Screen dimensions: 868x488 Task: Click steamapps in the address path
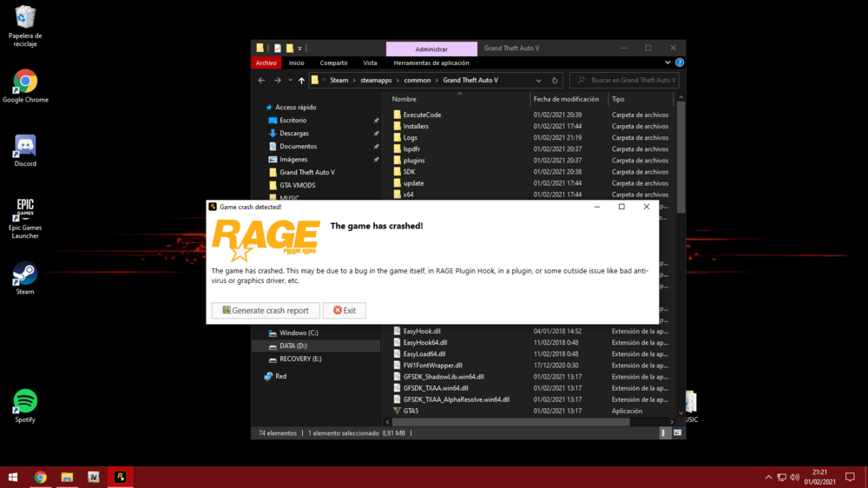pyautogui.click(x=376, y=80)
